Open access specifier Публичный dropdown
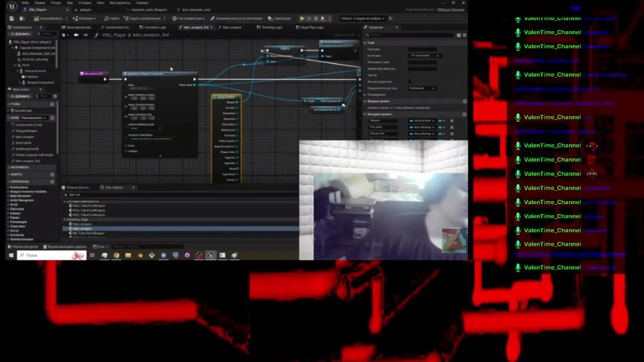 coord(422,88)
